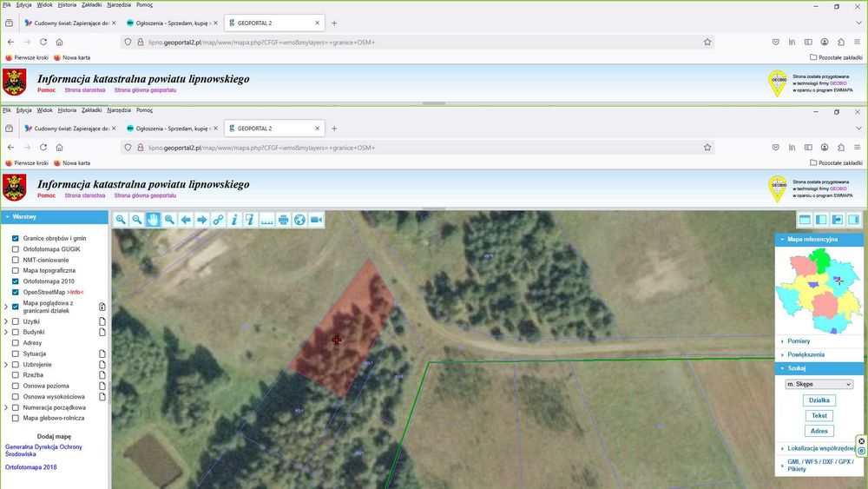Open info icon beside Mapa poglądowa layer
The image size is (868, 489).
[x=102, y=307]
